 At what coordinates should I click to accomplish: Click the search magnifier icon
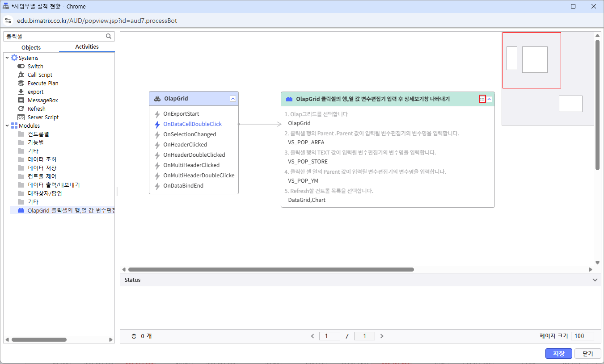point(108,36)
